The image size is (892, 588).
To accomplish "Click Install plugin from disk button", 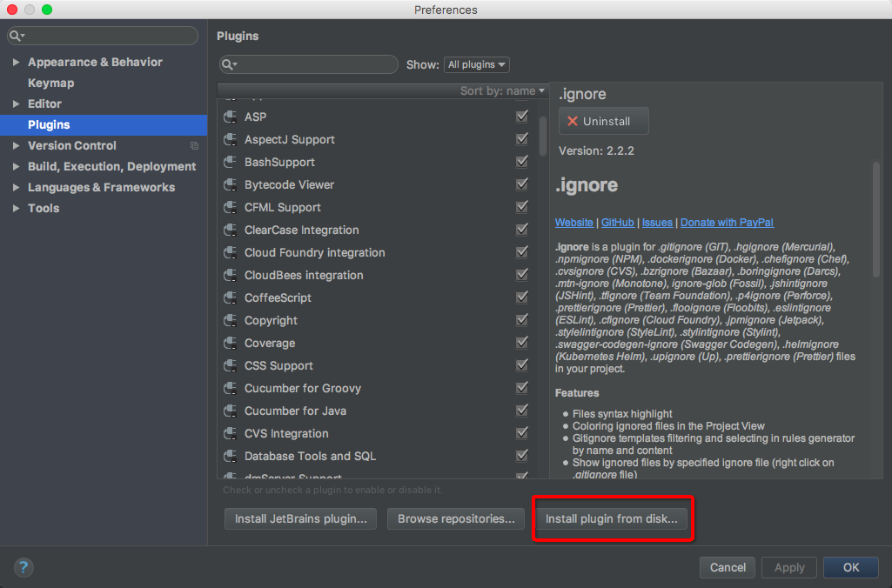I will point(612,518).
